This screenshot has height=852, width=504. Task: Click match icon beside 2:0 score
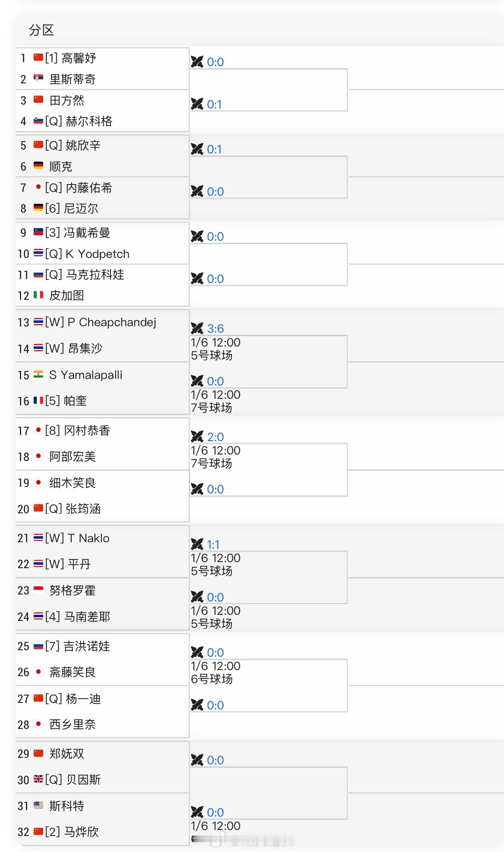(x=197, y=436)
